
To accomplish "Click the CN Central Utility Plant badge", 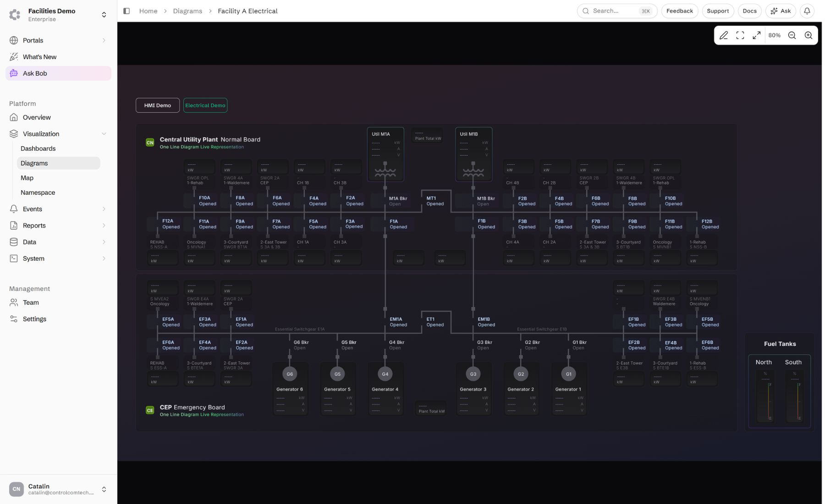I will click(150, 143).
